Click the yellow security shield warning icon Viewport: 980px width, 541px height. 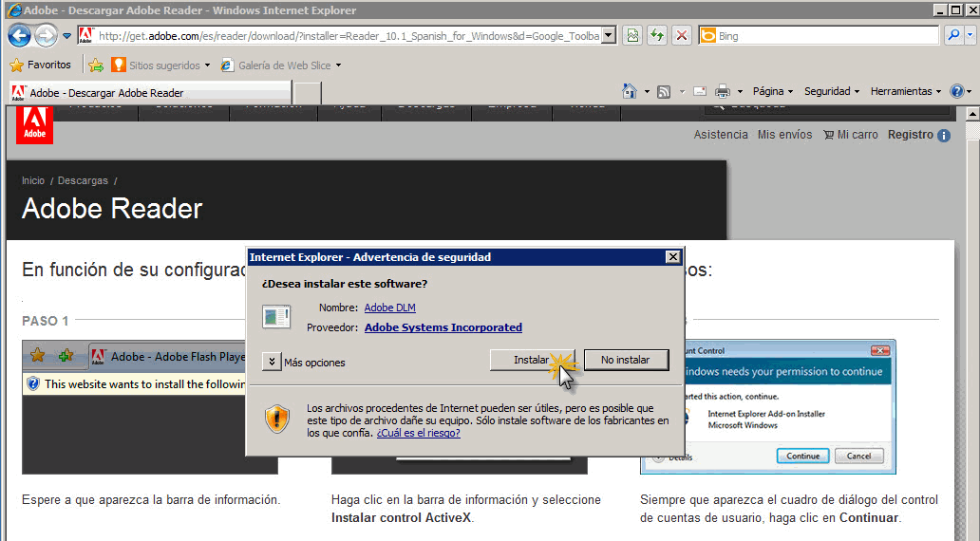pos(277,420)
